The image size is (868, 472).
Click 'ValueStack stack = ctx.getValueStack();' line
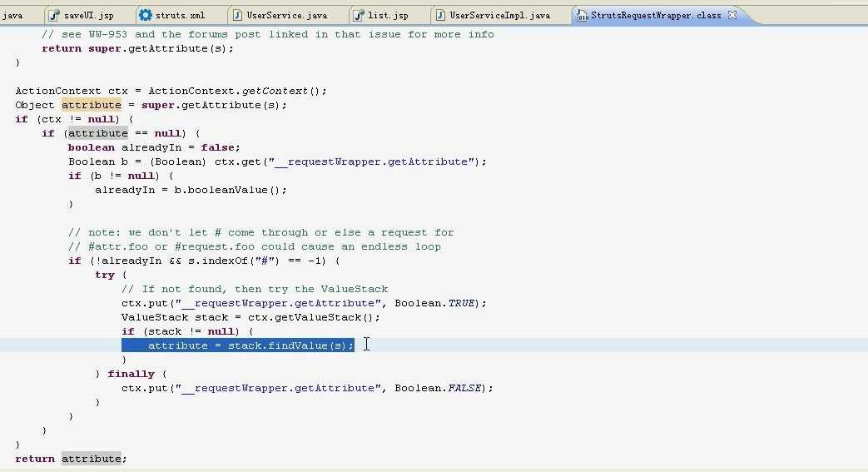tap(250, 317)
